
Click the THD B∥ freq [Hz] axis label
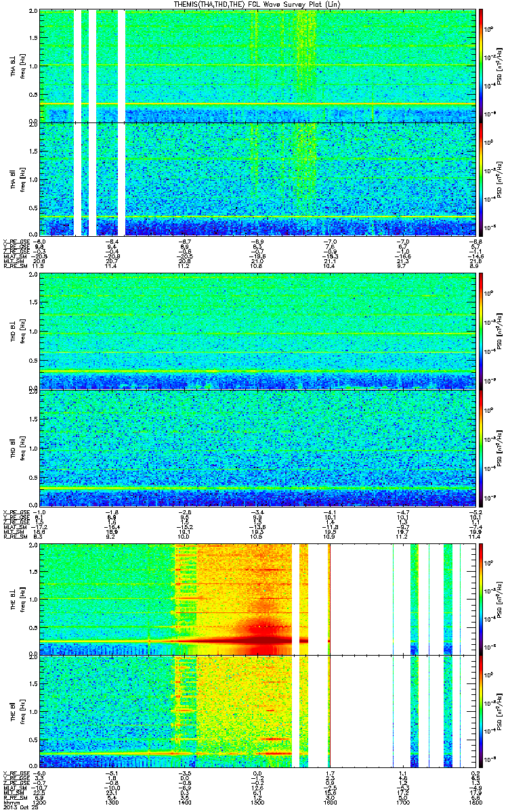tap(18, 447)
